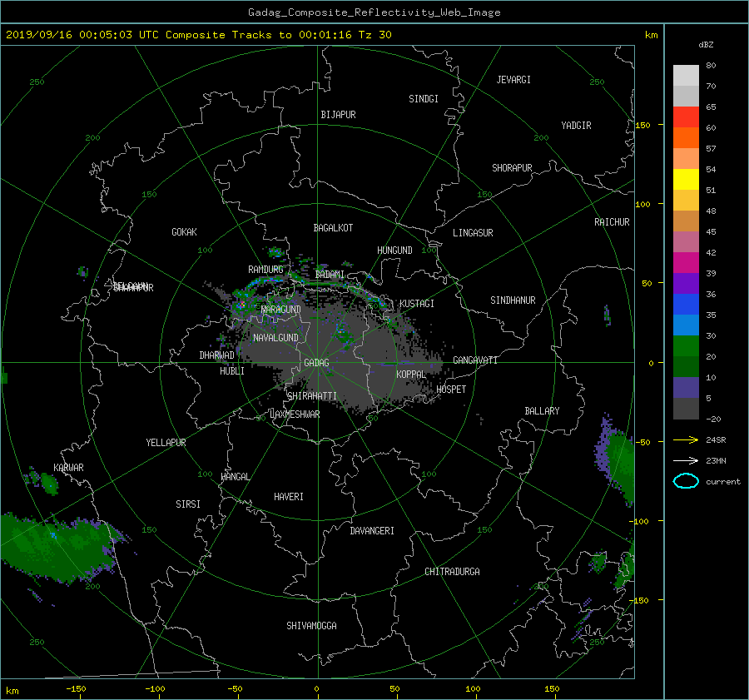Screen dimensions: 749x700
Task: Select the HOSPET label
Action: (x=451, y=390)
